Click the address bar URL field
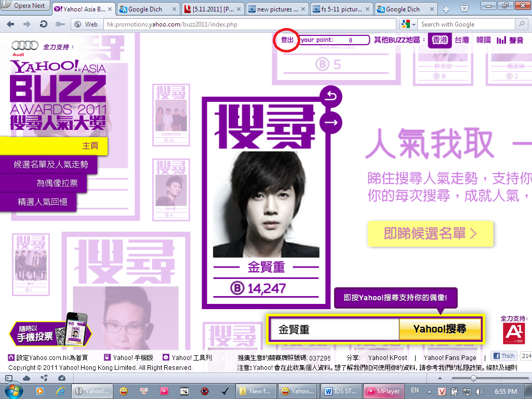532x399 pixels. pos(249,24)
